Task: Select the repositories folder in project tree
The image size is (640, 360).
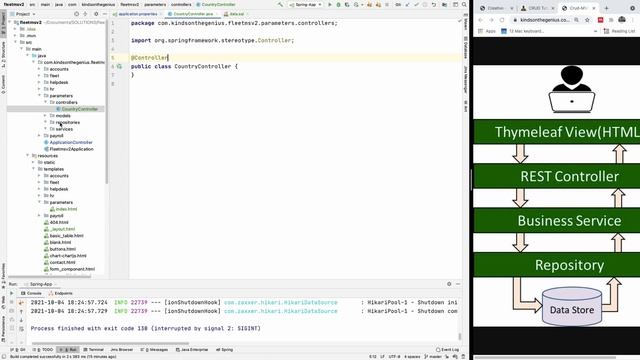Action: [x=67, y=122]
